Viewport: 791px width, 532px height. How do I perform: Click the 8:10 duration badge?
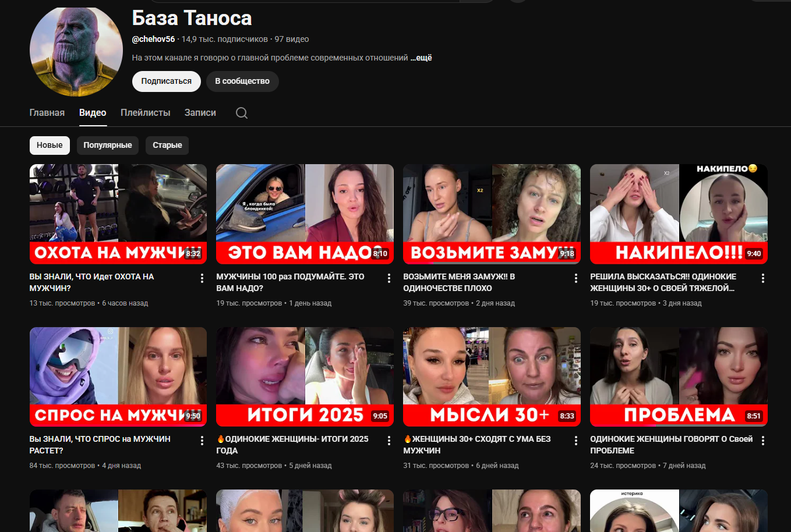tap(380, 254)
